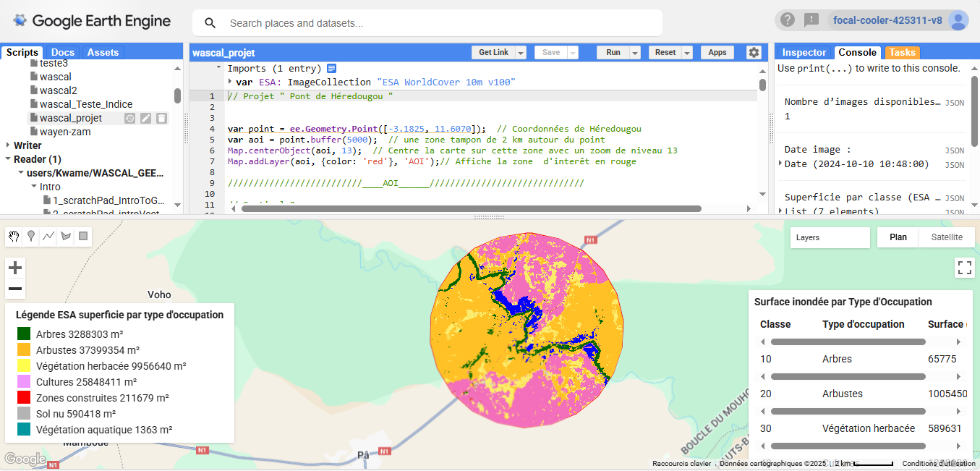Open JSON for Superficie par classe
Image resolution: width=980 pixels, height=471 pixels.
click(955, 198)
